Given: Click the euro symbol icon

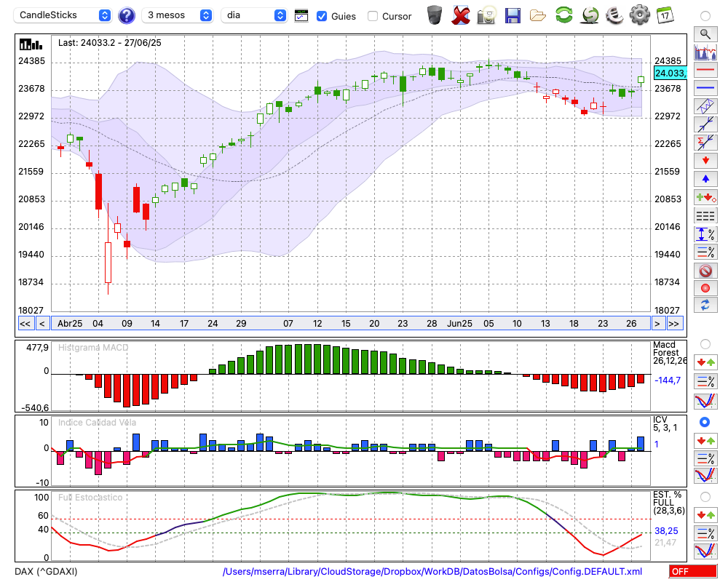Looking at the screenshot, I should click(x=614, y=15).
